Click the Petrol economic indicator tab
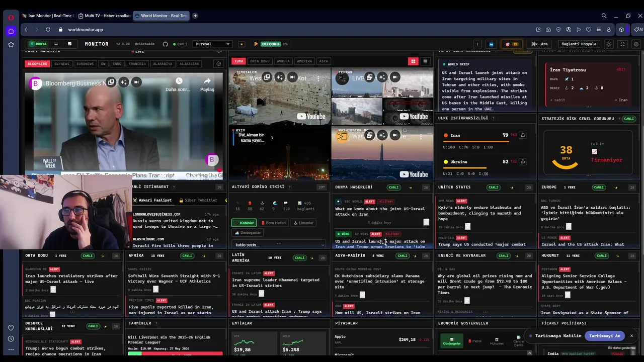This screenshot has width=644, height=362. coord(474,341)
